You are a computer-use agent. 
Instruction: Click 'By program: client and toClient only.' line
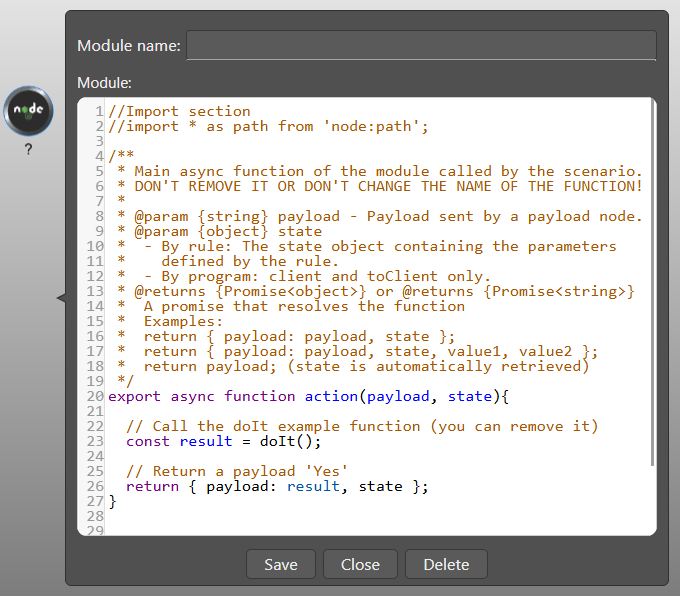click(304, 276)
